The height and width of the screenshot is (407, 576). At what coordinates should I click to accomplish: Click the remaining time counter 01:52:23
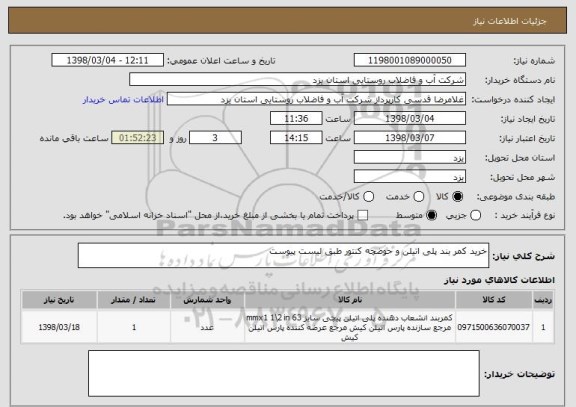(138, 138)
